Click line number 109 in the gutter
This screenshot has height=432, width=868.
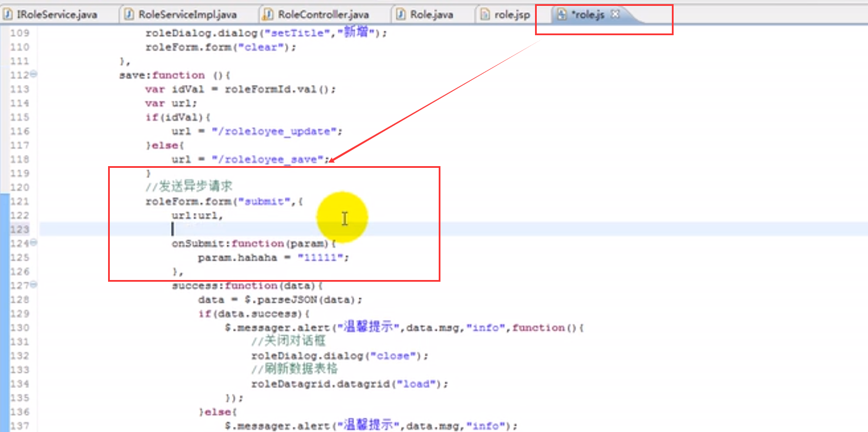19,33
